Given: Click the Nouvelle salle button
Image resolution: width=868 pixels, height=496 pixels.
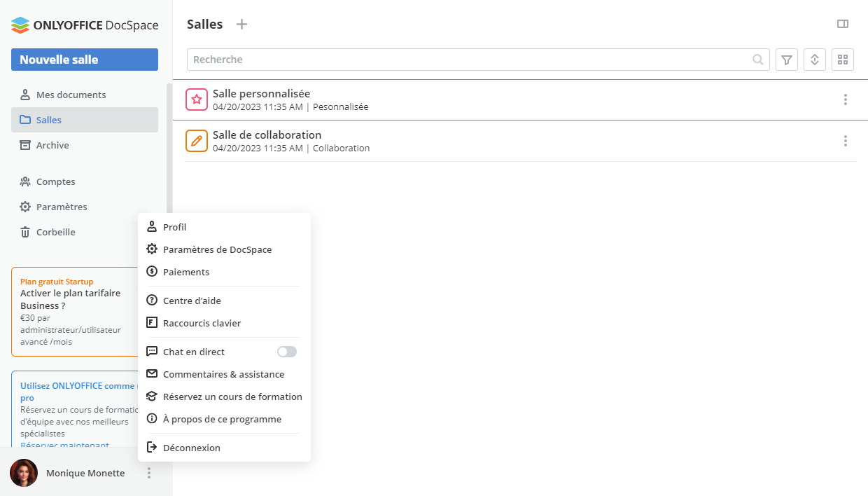Looking at the screenshot, I should (x=85, y=60).
